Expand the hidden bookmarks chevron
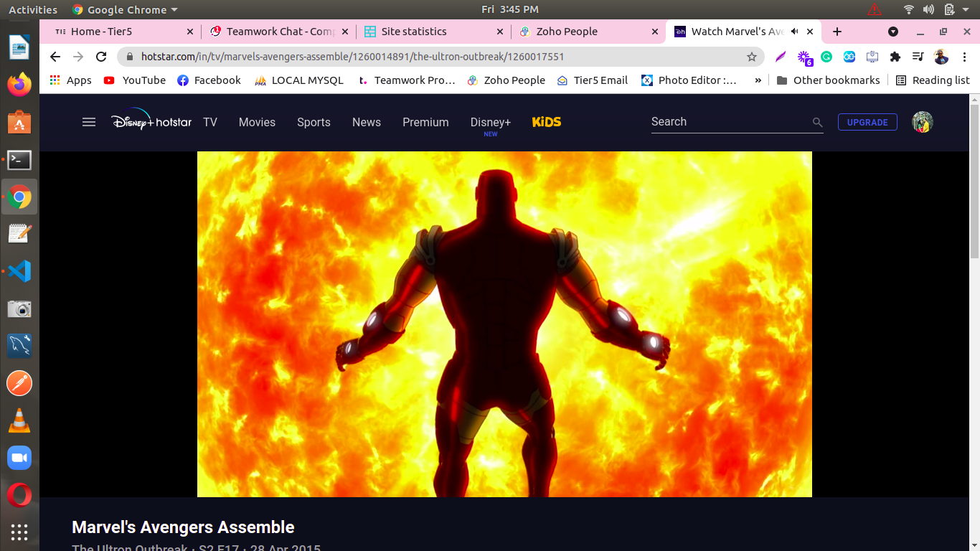980x551 pixels. pyautogui.click(x=758, y=80)
